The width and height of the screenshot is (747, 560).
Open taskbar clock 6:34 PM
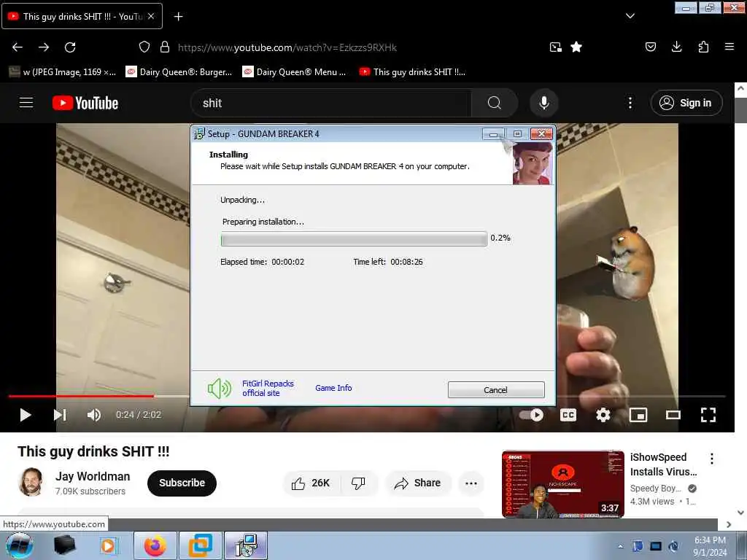click(710, 546)
